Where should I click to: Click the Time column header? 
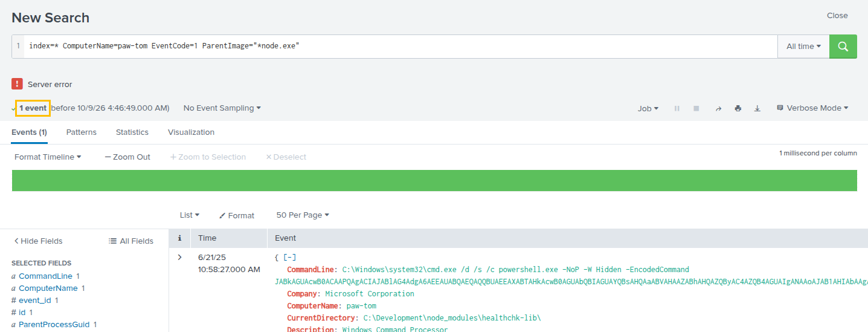coord(207,238)
